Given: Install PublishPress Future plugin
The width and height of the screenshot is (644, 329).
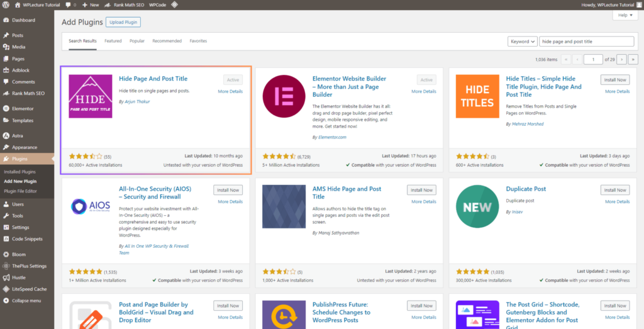Looking at the screenshot, I should (421, 306).
